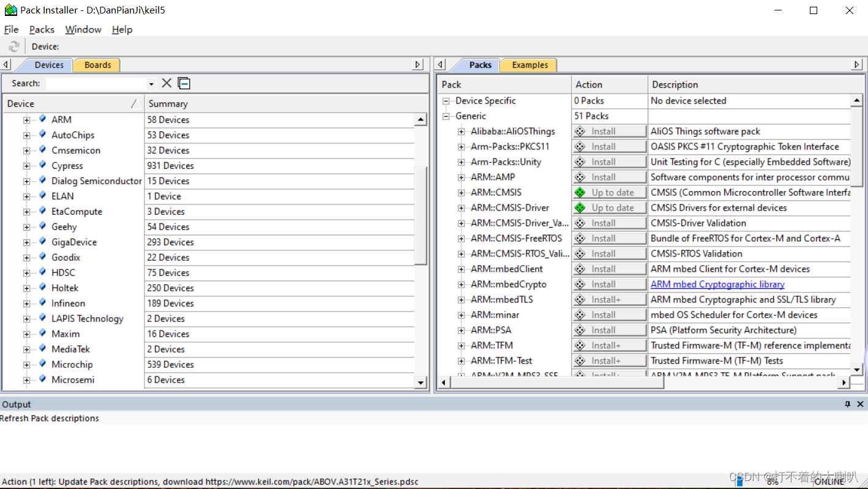The width and height of the screenshot is (868, 489).
Task: Select the ARM::minar pack row
Action: (x=495, y=315)
